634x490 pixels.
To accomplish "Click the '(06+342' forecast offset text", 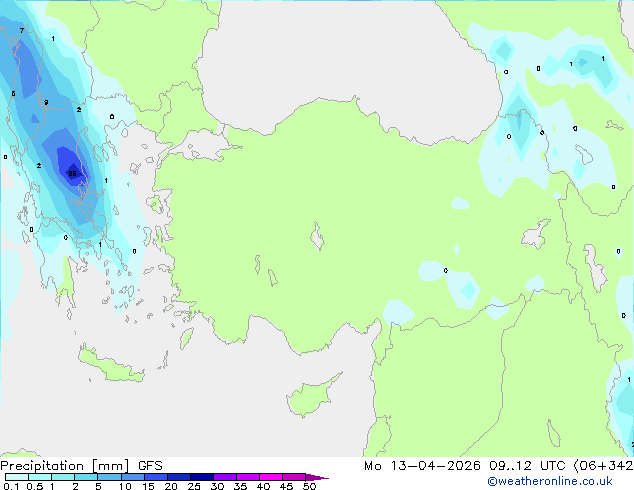I will pyautogui.click(x=604, y=466).
